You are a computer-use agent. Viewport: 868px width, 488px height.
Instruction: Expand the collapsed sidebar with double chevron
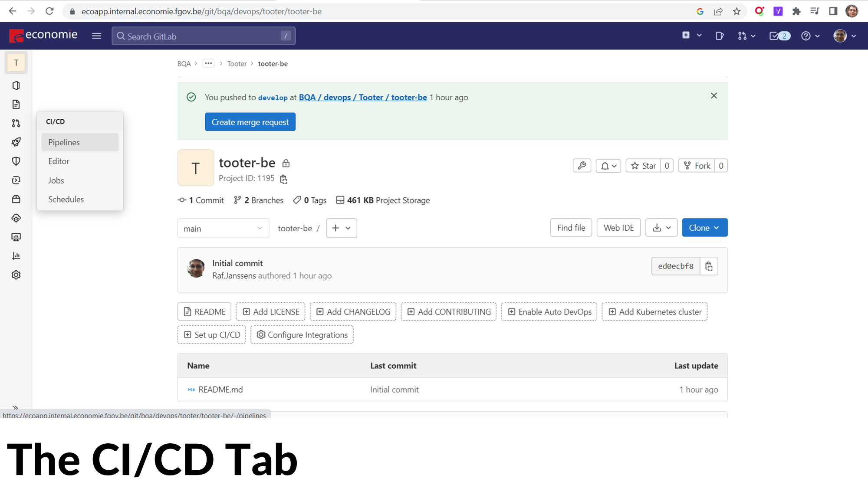point(15,408)
